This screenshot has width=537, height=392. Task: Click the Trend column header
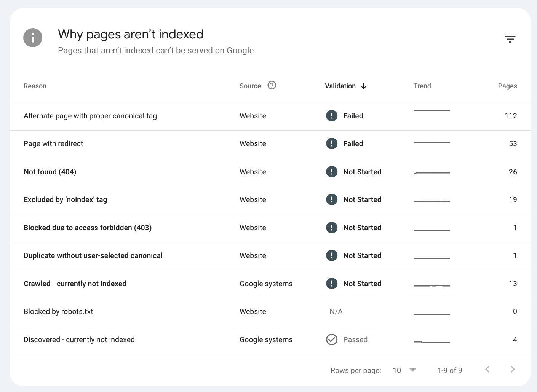(x=422, y=86)
